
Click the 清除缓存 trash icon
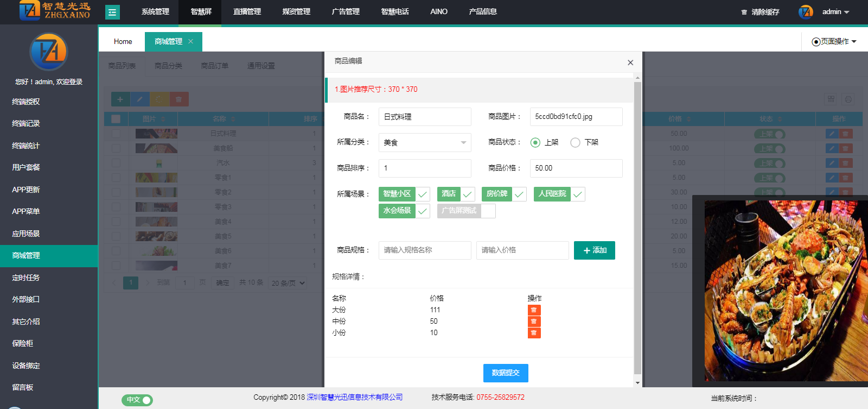(x=744, y=12)
